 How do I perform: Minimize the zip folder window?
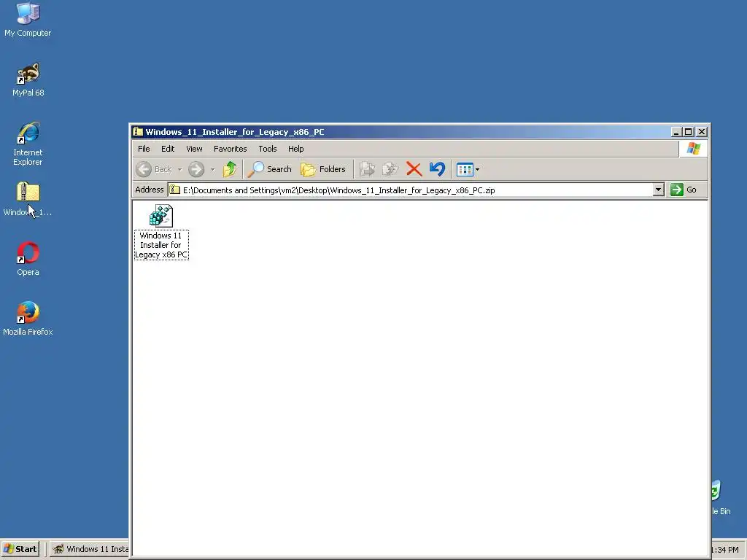(x=676, y=132)
